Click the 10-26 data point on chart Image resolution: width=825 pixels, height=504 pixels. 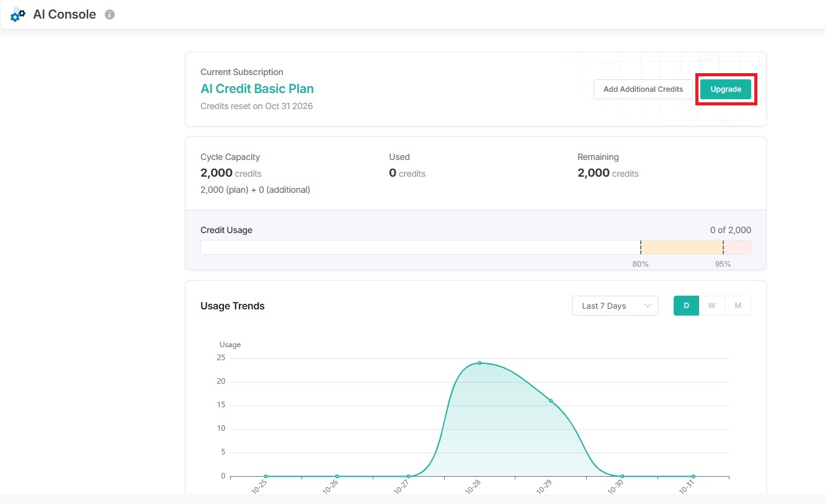coord(337,476)
